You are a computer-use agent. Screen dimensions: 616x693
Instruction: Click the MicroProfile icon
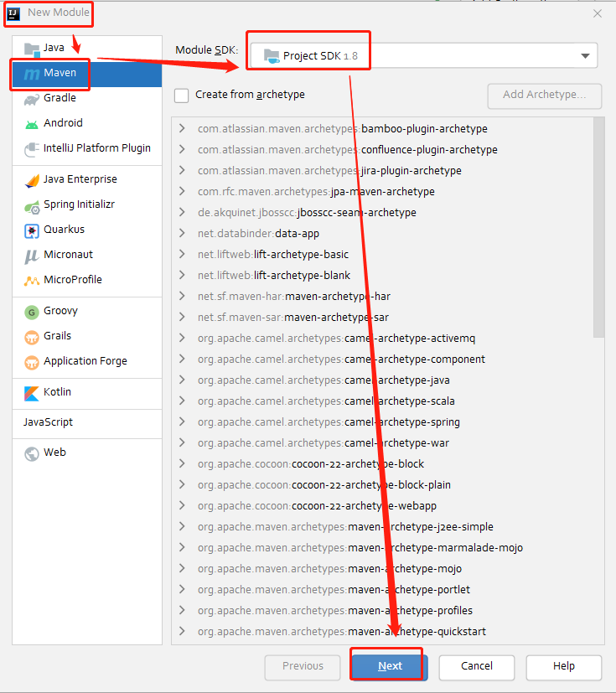[x=31, y=281]
